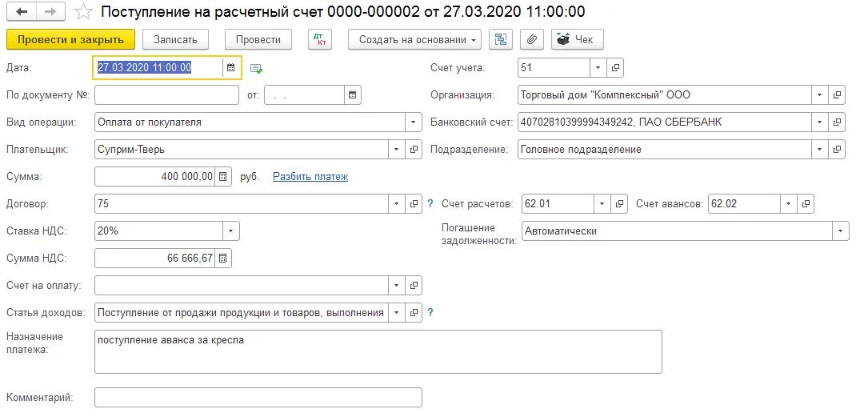Click the Записать button
The image size is (868, 417).
pos(175,39)
